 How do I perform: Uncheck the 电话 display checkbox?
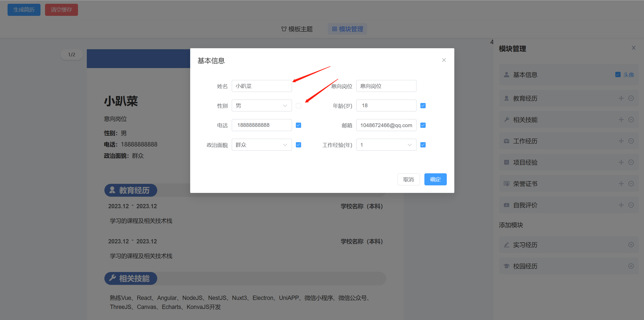298,125
